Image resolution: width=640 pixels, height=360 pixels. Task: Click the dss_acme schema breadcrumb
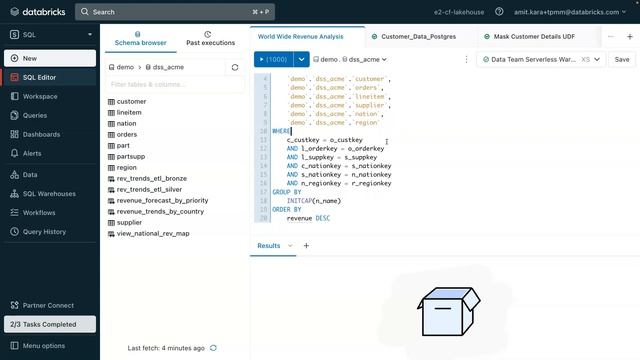pos(165,67)
